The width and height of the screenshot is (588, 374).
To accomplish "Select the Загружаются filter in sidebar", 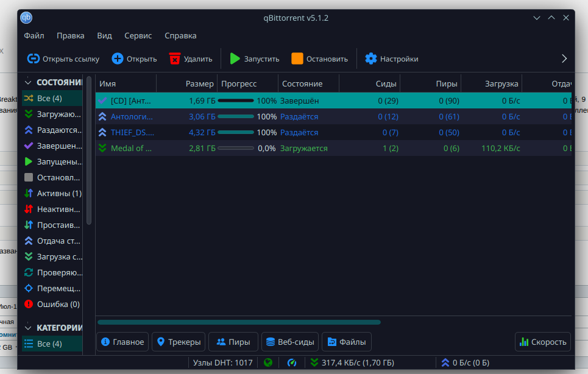I will tap(52, 115).
